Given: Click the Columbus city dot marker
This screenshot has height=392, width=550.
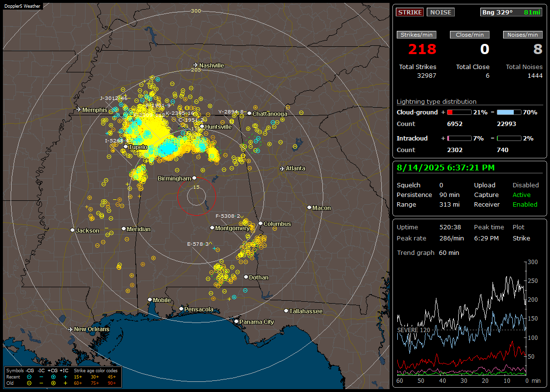Looking at the screenshot, I should (x=261, y=223).
